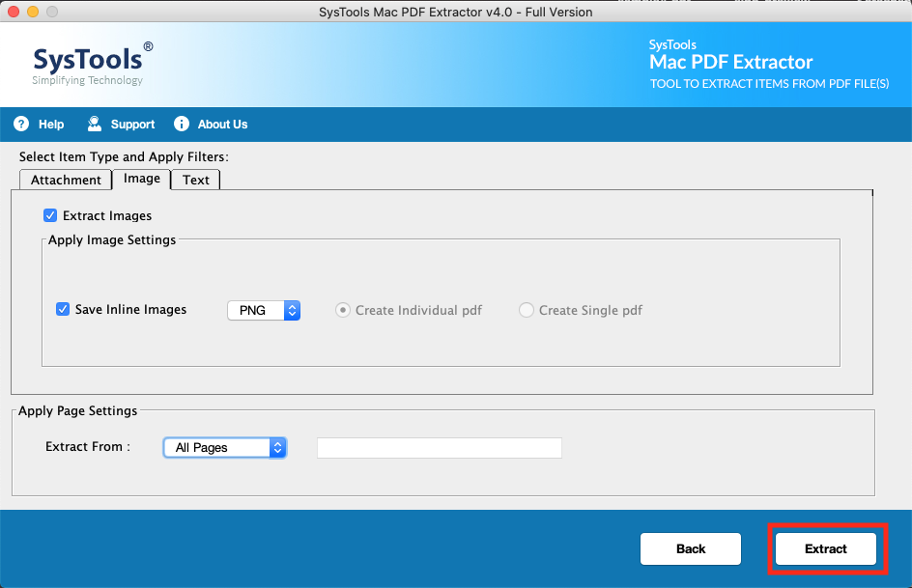
Task: Click the Help question mark icon
Action: pos(21,124)
